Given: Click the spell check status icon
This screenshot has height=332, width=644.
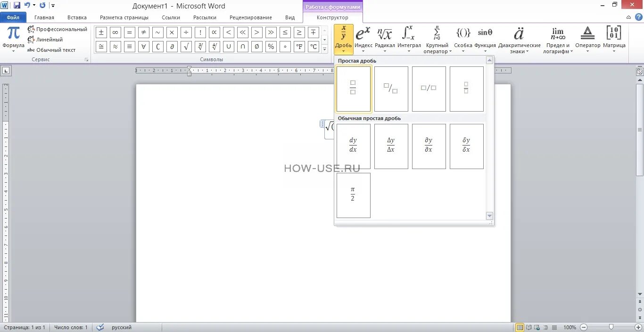Looking at the screenshot, I should coord(100,327).
